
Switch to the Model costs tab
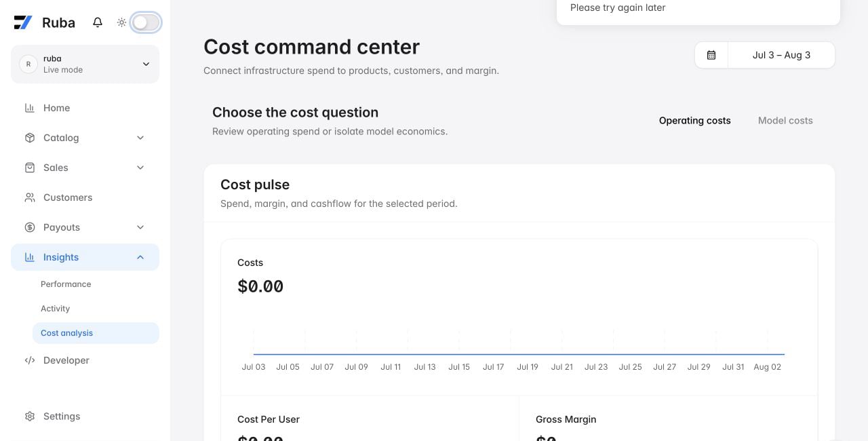(x=785, y=121)
